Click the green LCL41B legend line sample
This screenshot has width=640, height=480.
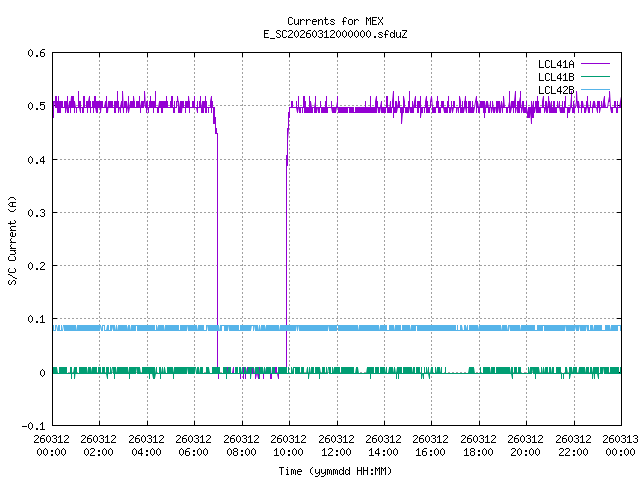(594, 77)
